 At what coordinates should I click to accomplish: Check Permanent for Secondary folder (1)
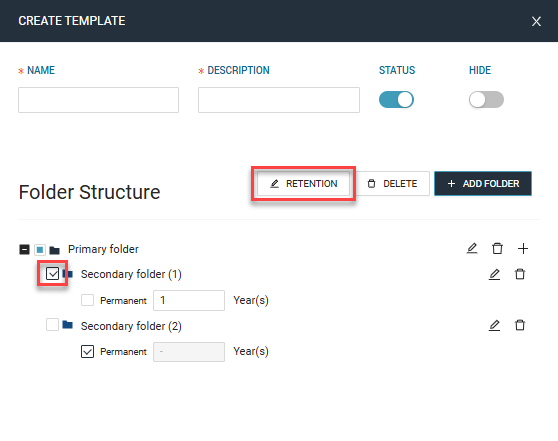point(88,300)
